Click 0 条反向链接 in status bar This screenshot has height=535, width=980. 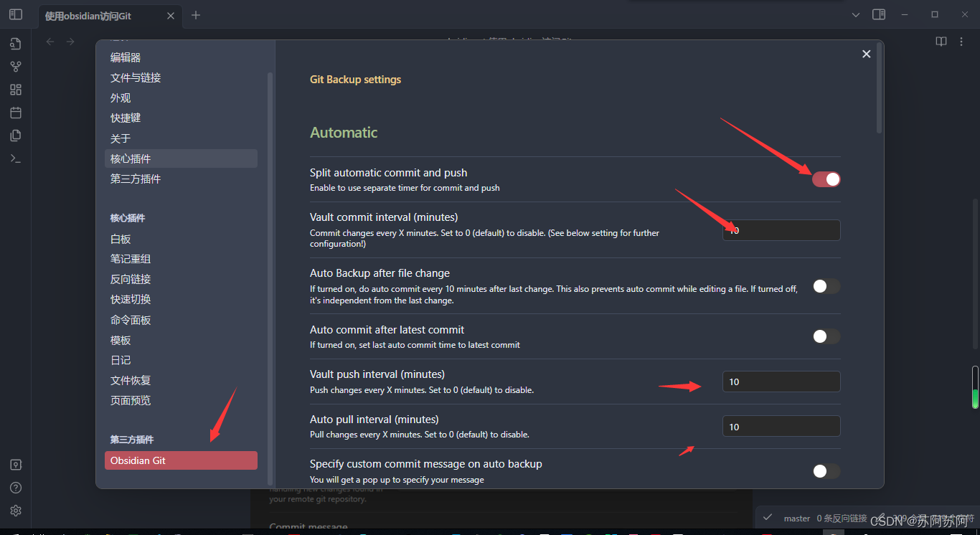[x=842, y=518]
